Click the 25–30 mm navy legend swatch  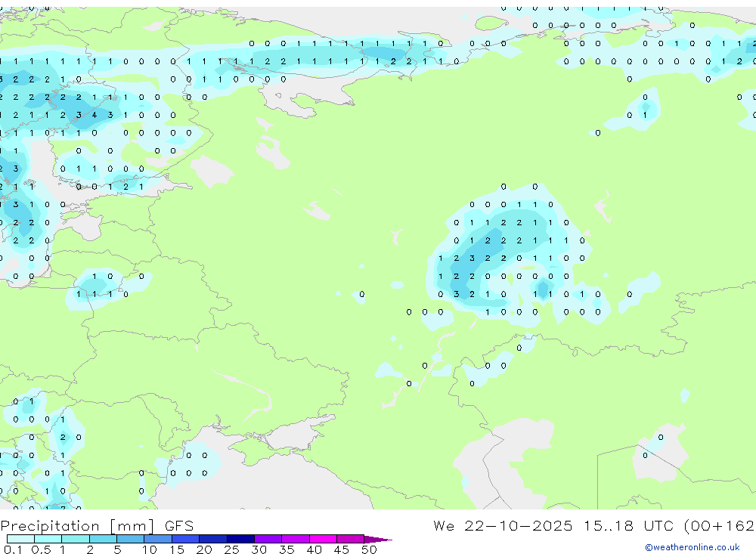pyautogui.click(x=240, y=539)
